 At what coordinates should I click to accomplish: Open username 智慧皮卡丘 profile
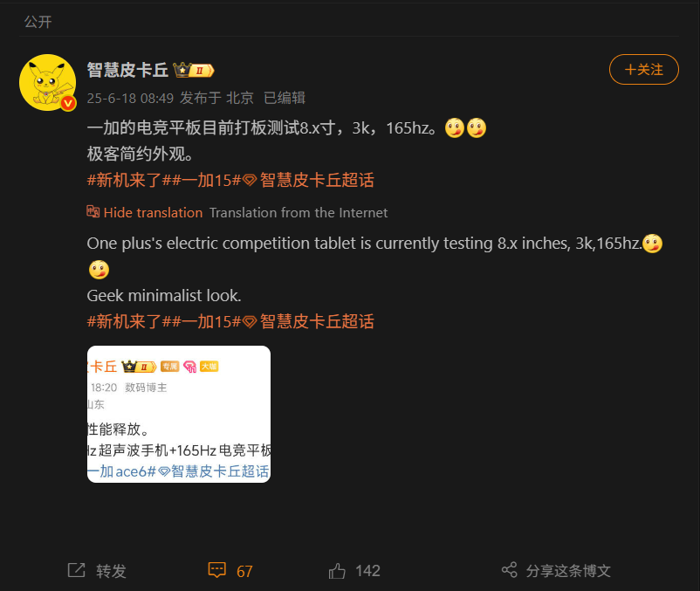[x=127, y=71]
